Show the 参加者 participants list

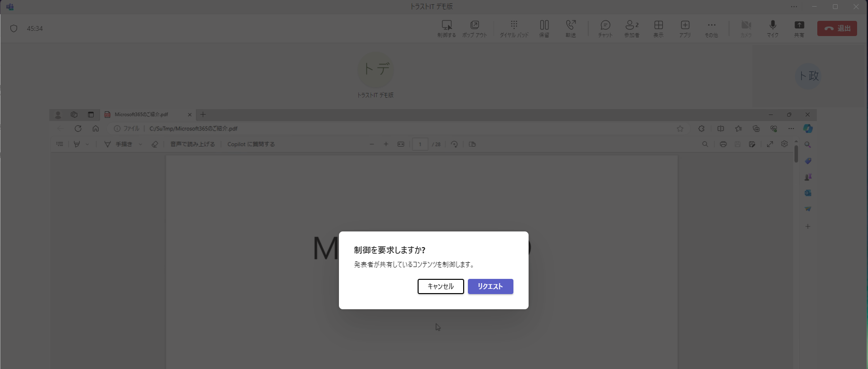click(x=631, y=28)
